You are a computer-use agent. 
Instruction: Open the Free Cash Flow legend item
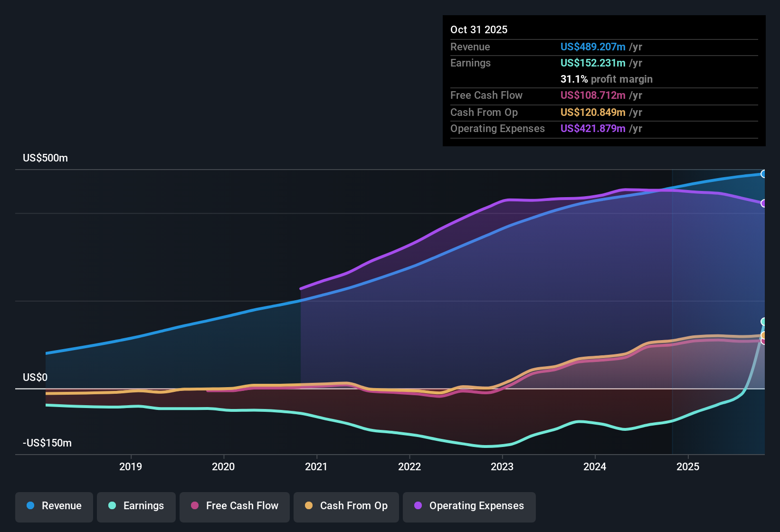point(234,506)
